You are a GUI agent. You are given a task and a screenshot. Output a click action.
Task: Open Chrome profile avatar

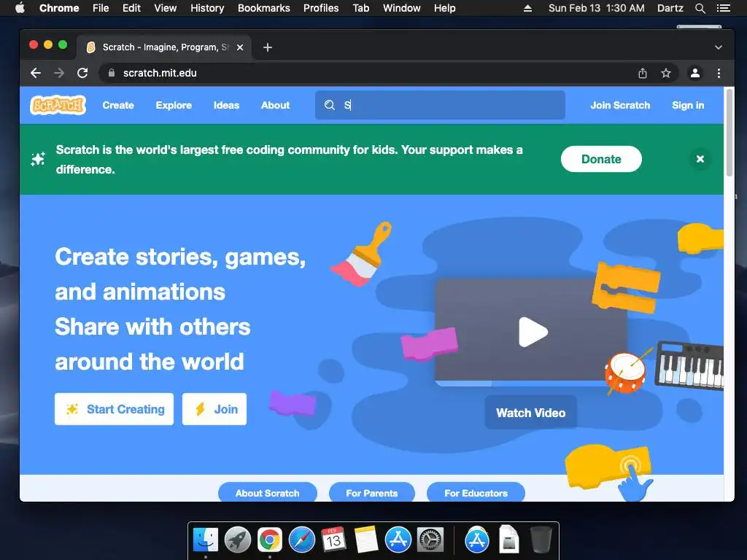(695, 73)
